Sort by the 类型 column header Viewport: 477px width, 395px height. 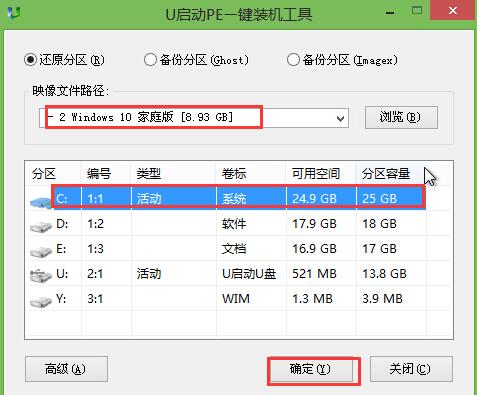[x=149, y=174]
